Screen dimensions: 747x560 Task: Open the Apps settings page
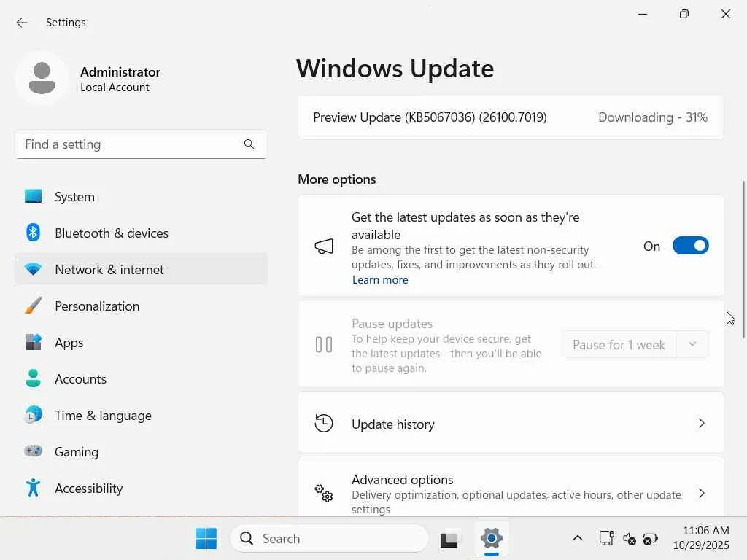tap(141, 343)
